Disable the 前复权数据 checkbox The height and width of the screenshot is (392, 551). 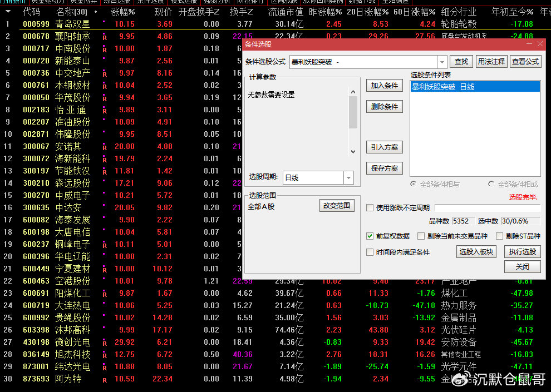370,236
